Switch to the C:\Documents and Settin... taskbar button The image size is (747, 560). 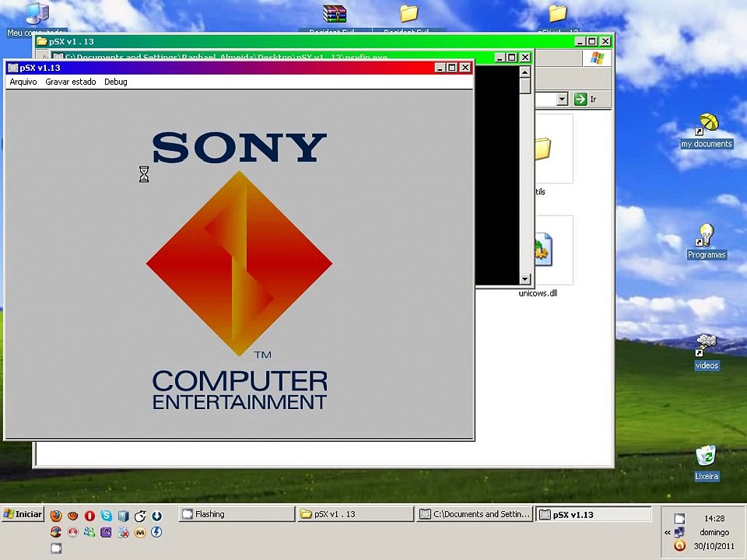[x=475, y=514]
